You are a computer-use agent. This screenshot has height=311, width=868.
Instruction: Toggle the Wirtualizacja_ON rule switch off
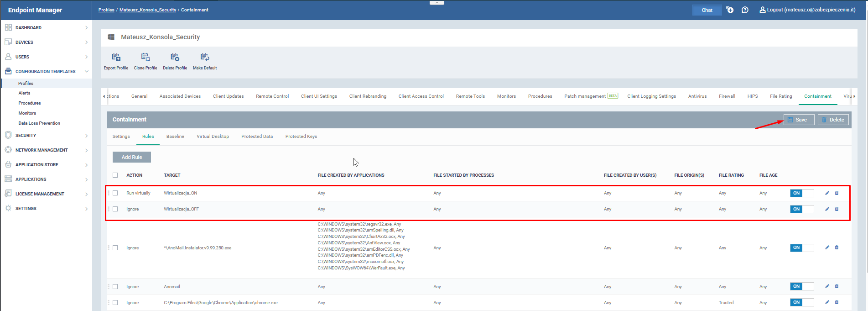[801, 193]
